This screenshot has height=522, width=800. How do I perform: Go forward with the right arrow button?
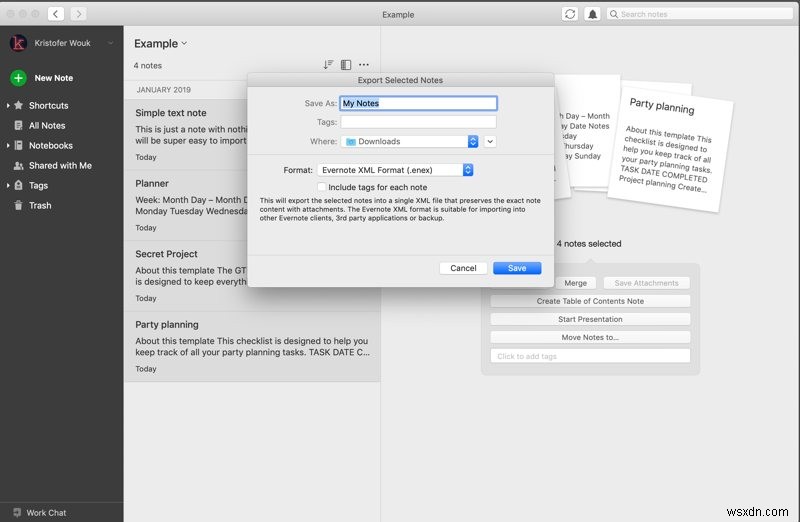coord(78,14)
